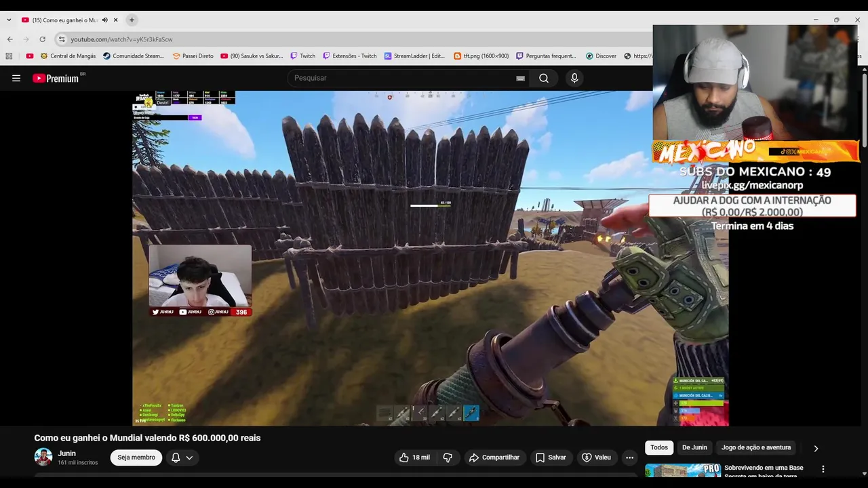This screenshot has width=868, height=488.
Task: Click the youtube.com address bar URL
Action: pyautogui.click(x=122, y=39)
